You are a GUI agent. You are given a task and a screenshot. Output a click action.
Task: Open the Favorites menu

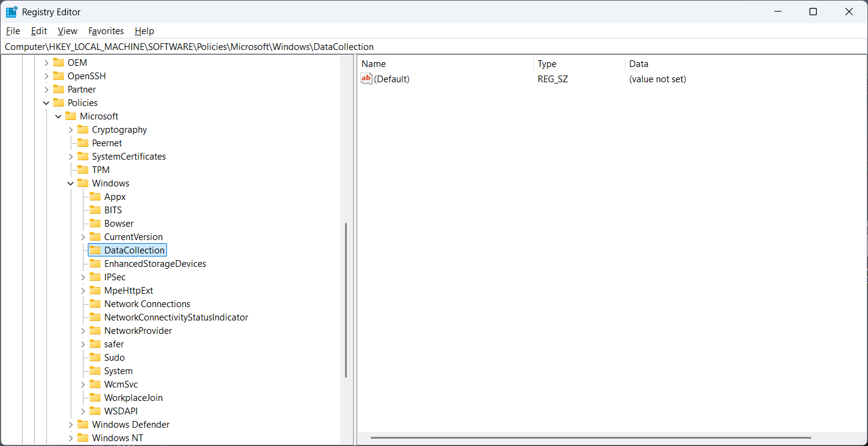[106, 31]
